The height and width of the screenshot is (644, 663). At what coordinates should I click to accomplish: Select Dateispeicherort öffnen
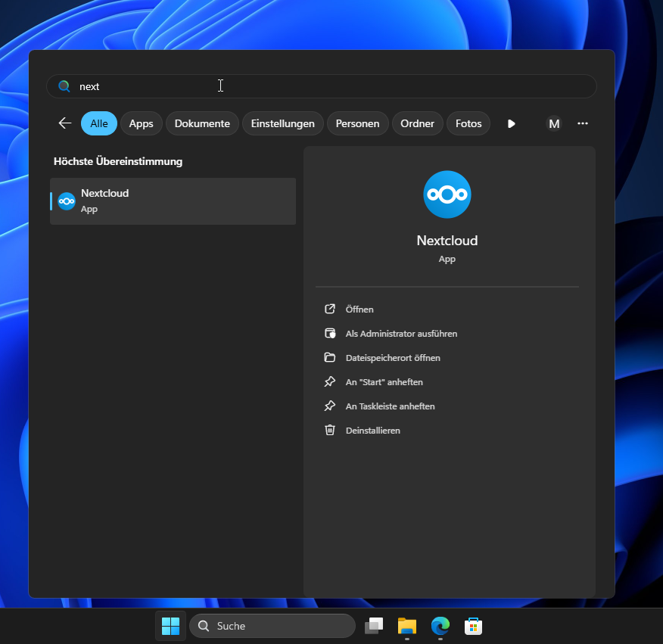[392, 358]
